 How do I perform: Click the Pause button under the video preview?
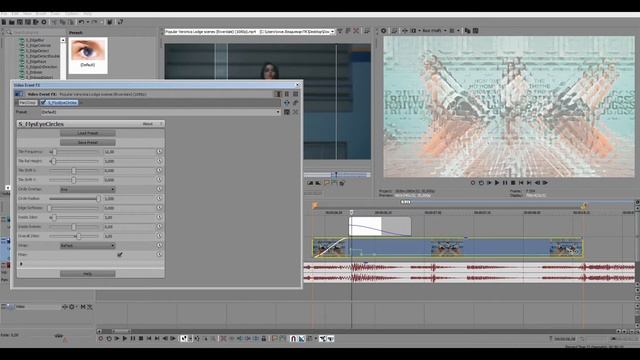point(505,183)
